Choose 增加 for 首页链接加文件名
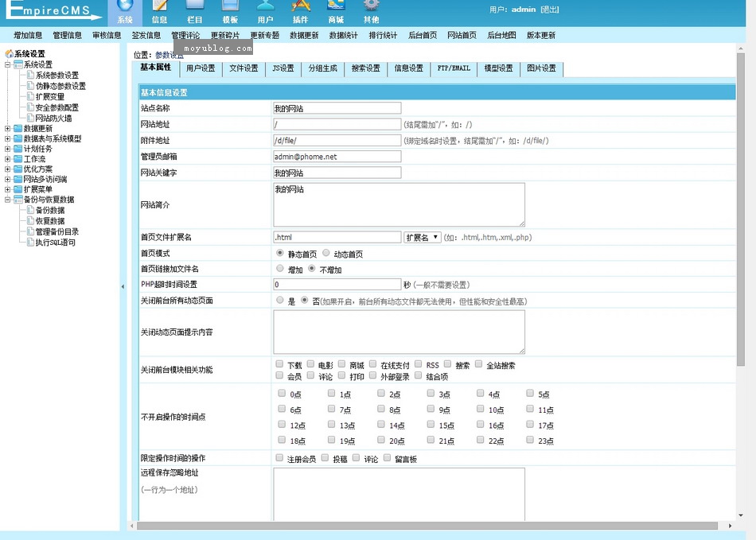Image resolution: width=756 pixels, height=540 pixels. tap(279, 268)
